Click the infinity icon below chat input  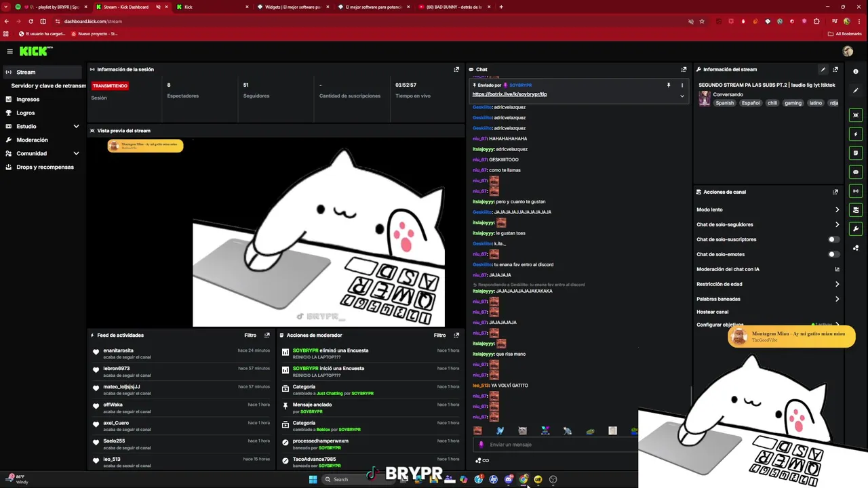[x=486, y=460]
